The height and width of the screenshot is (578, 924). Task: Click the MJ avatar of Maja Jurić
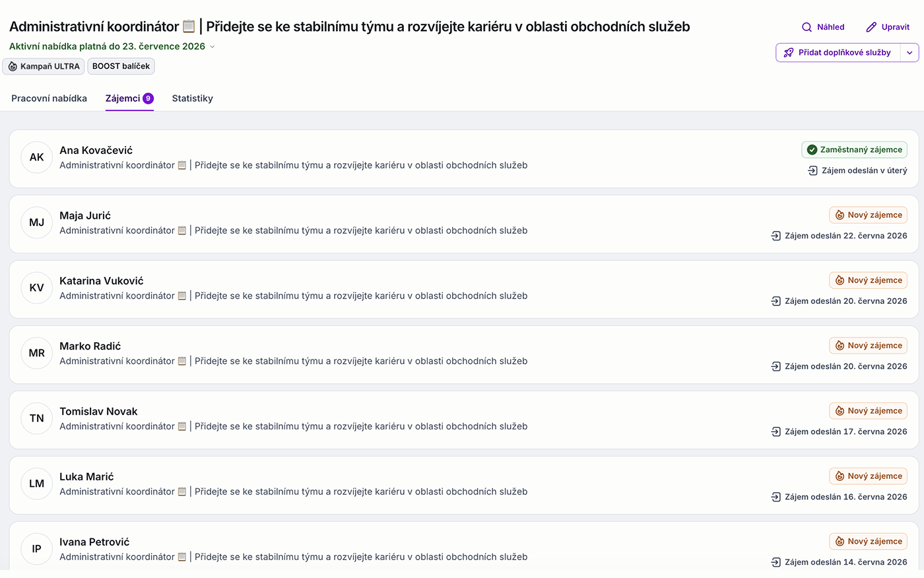(37, 223)
